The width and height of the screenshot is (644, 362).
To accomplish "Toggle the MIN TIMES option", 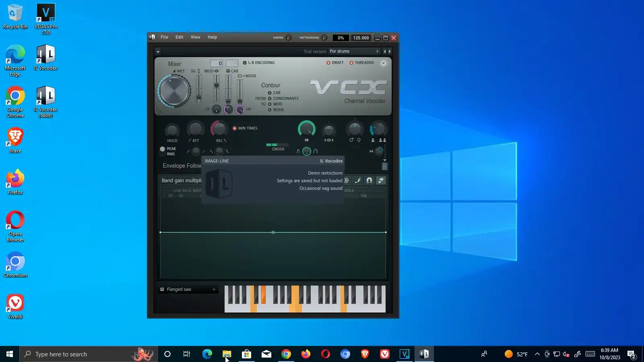I will click(245, 128).
